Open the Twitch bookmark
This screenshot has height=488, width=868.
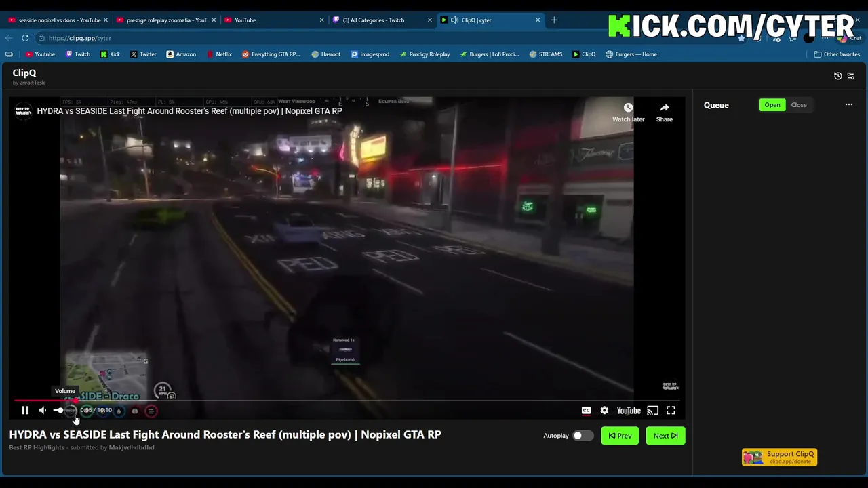coord(78,54)
